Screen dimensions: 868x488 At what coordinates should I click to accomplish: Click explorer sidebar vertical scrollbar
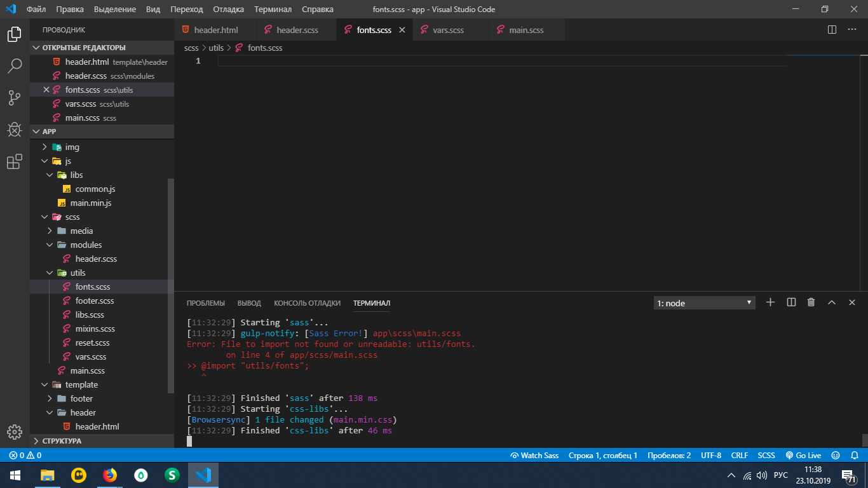point(170,286)
